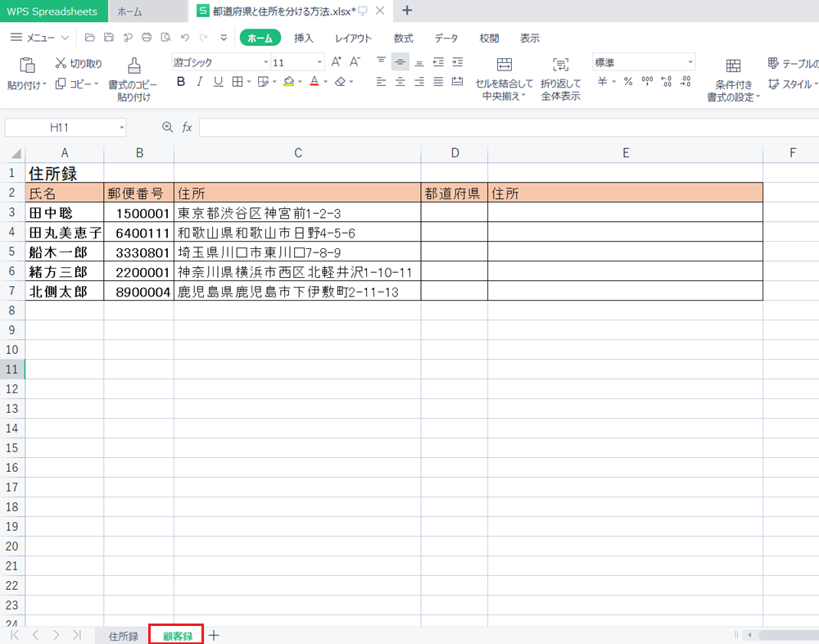Switch to the 住所録 sheet tab
The image size is (819, 644).
point(123,636)
